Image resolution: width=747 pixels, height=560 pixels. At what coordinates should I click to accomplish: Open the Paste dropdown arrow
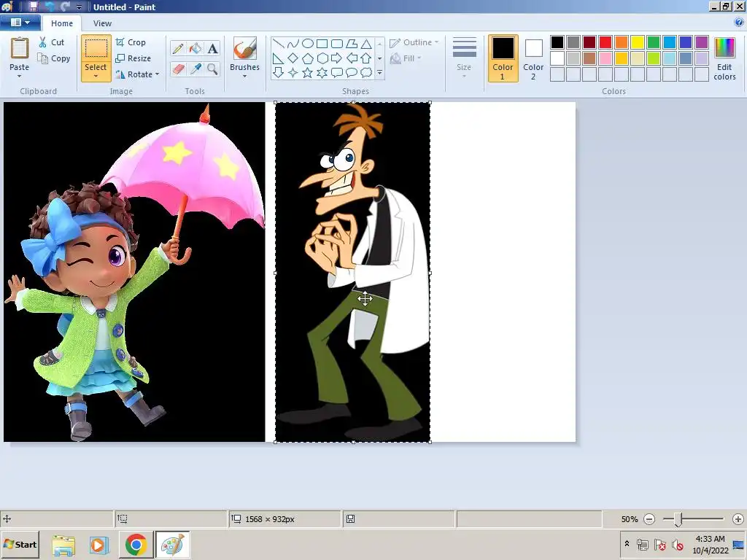pos(20,76)
